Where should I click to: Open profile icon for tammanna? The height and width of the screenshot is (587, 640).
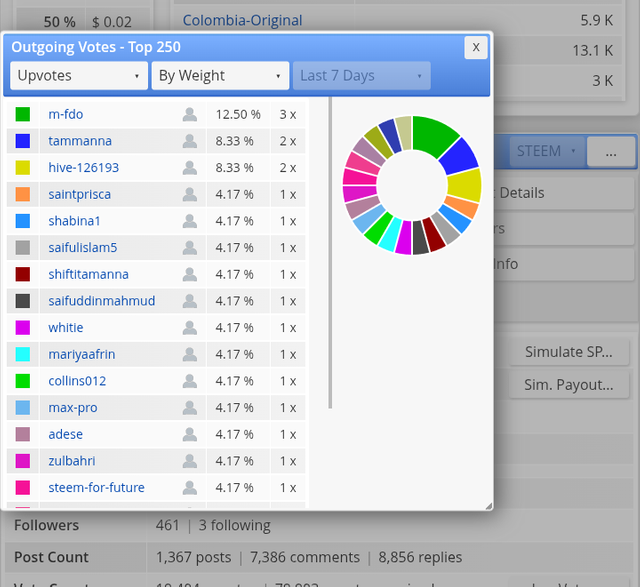tap(190, 141)
